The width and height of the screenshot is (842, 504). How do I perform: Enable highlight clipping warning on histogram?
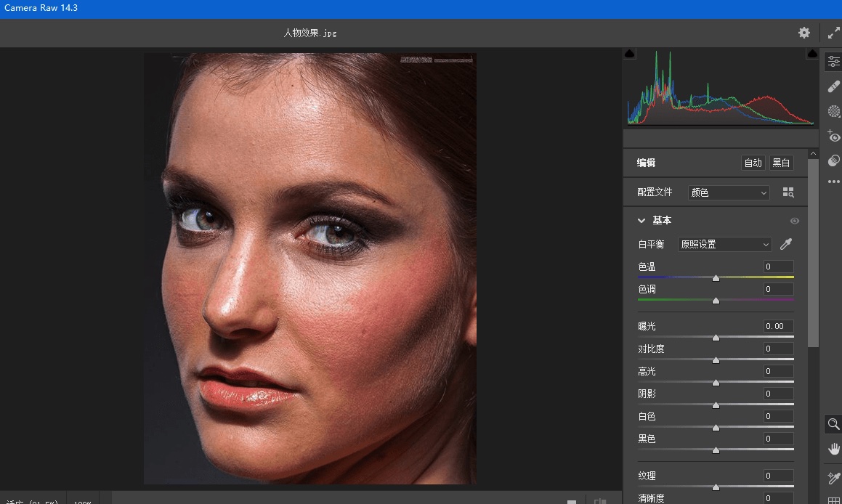(x=811, y=53)
